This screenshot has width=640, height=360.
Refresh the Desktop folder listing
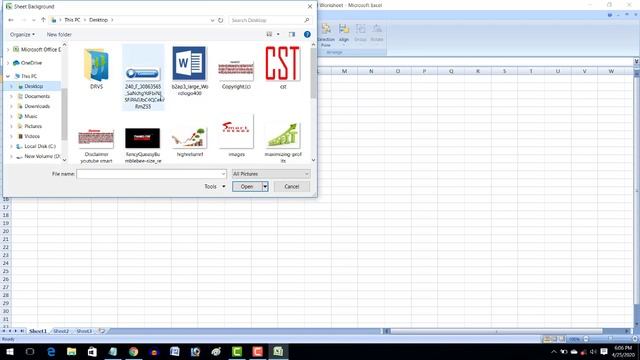pyautogui.click(x=220, y=20)
